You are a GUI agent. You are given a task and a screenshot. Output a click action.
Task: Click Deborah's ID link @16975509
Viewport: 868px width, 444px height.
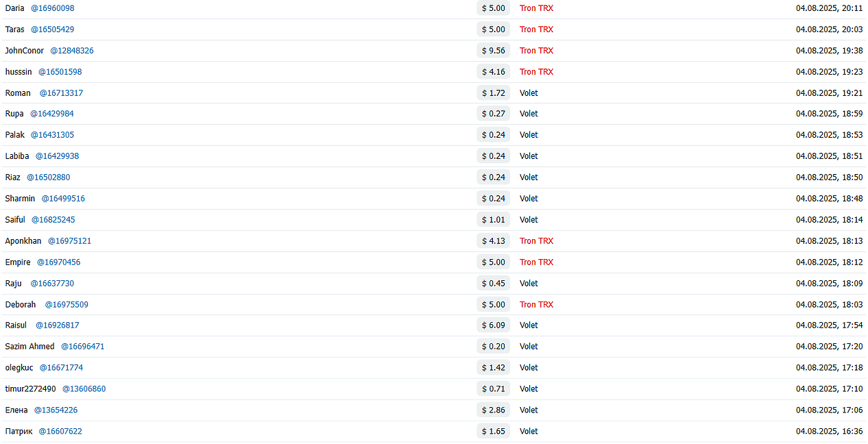click(x=67, y=305)
